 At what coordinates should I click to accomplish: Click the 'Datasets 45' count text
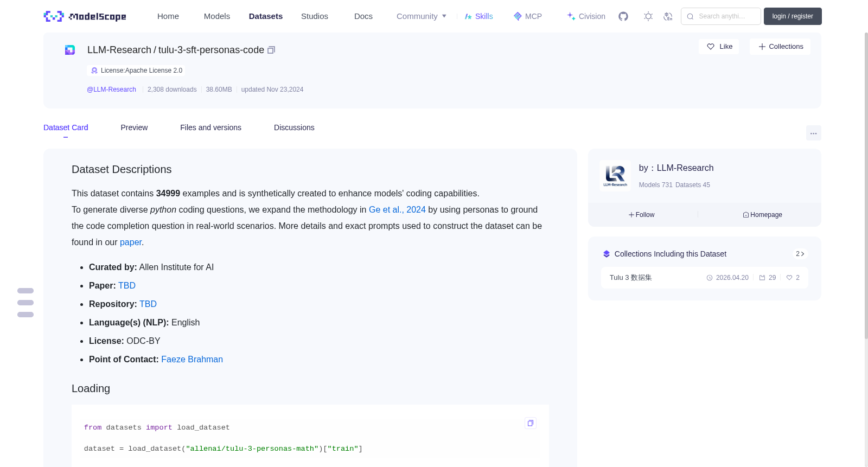pyautogui.click(x=693, y=185)
